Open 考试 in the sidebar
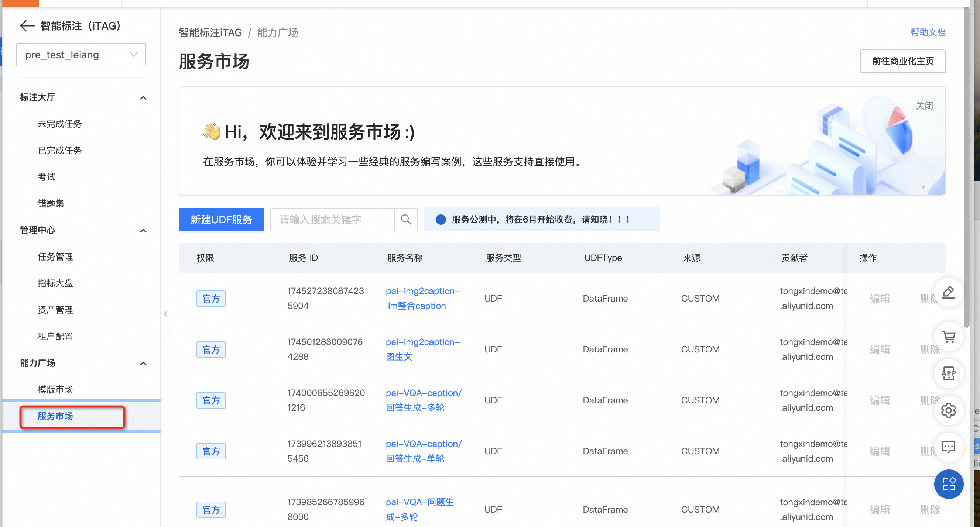This screenshot has width=980, height=527. (47, 177)
